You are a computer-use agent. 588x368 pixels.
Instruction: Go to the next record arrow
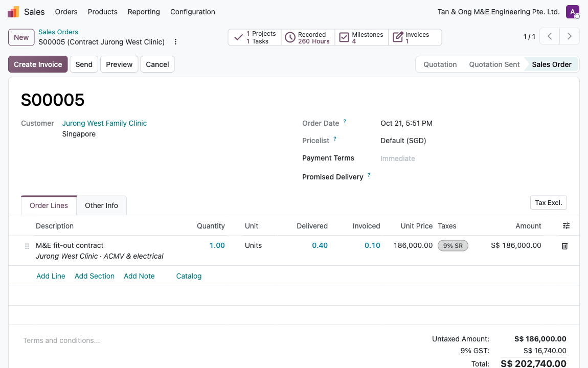click(569, 36)
